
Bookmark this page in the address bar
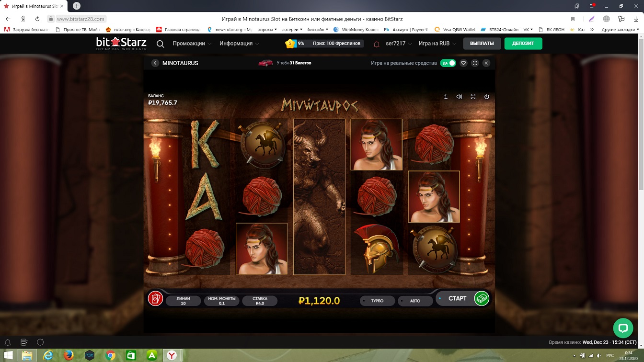(573, 19)
